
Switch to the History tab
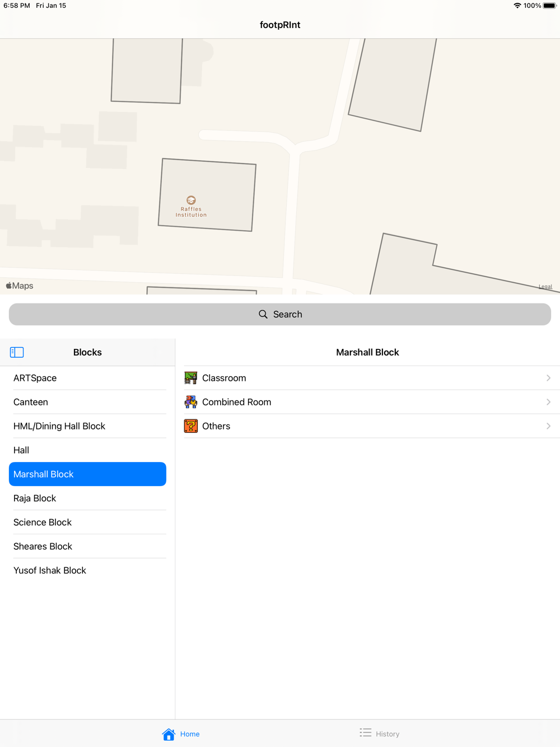[x=380, y=734]
